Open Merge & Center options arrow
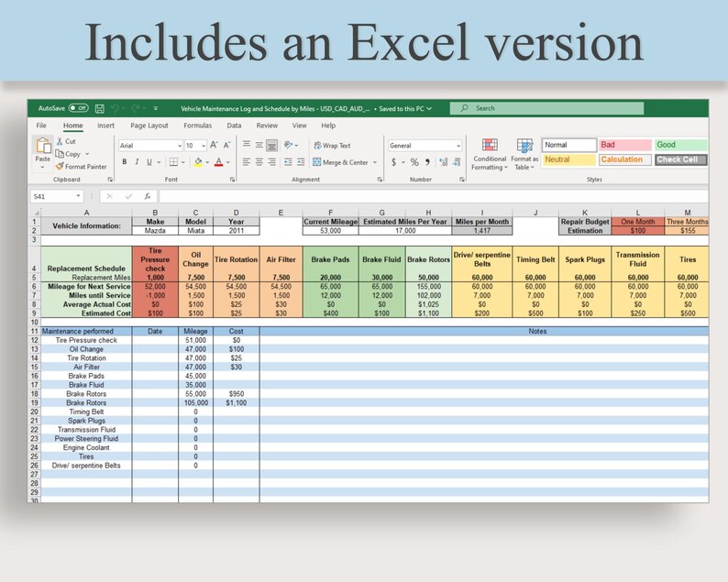 375,162
